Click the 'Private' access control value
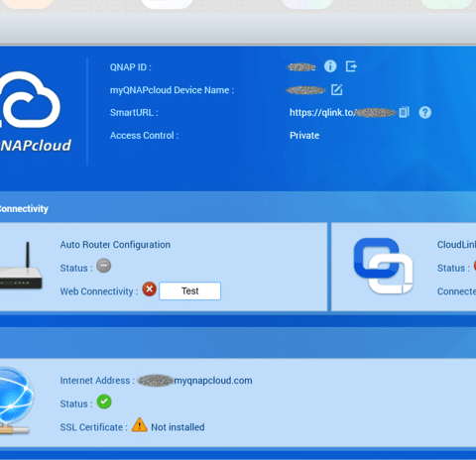476x460 pixels. click(304, 136)
